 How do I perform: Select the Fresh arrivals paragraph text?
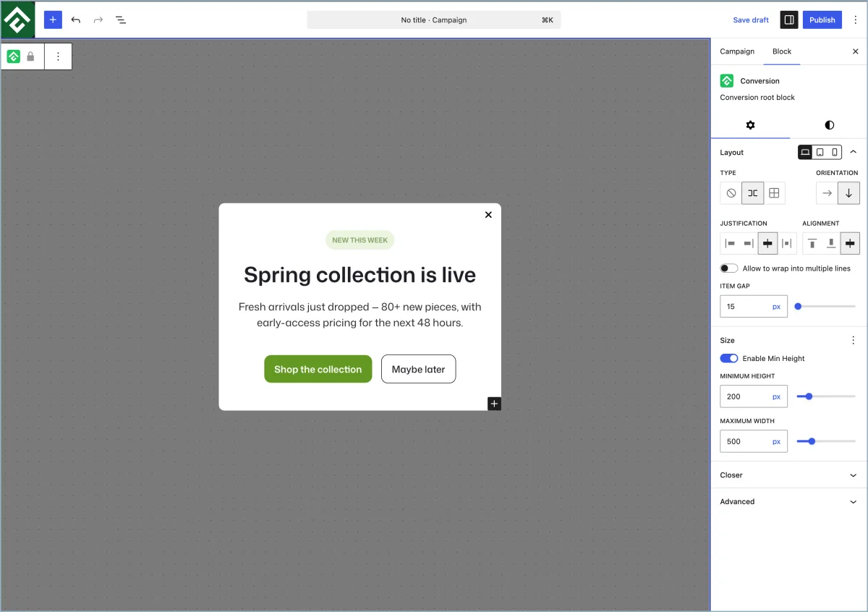click(x=359, y=315)
